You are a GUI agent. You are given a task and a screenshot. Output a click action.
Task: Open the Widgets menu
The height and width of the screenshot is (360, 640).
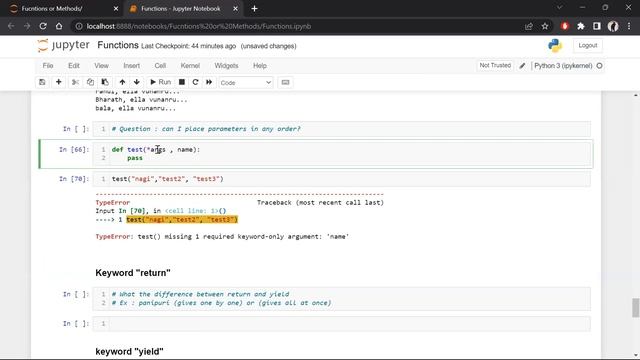[x=226, y=66]
